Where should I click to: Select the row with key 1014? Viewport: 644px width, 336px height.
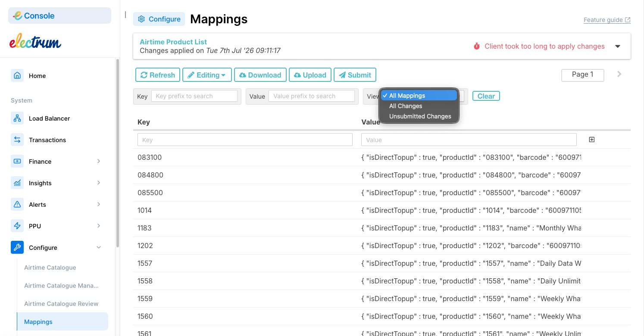click(x=382, y=210)
